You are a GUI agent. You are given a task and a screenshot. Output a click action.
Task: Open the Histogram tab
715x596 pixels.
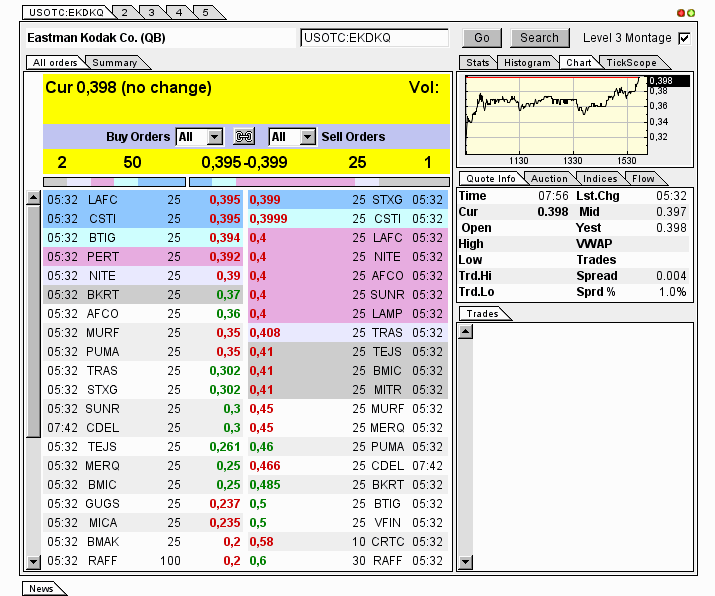click(528, 62)
